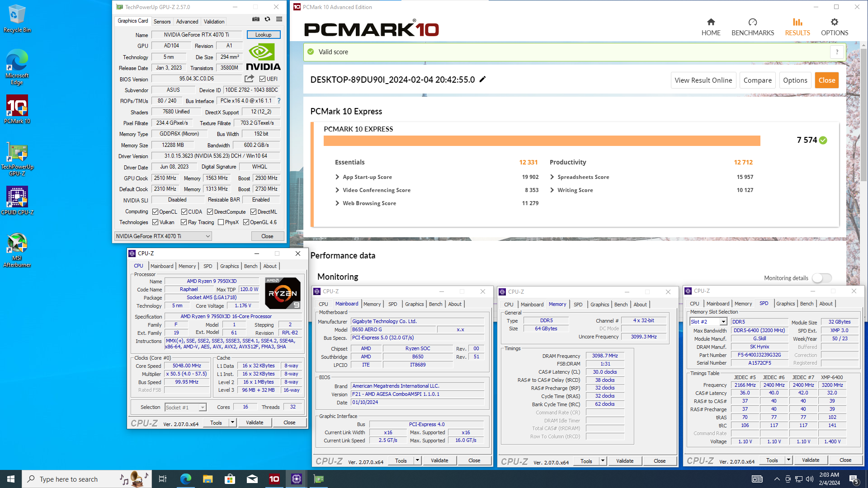Screen dimensions: 868x488
Task: Open PCMark 10 desktop shortcut
Action: click(x=17, y=109)
